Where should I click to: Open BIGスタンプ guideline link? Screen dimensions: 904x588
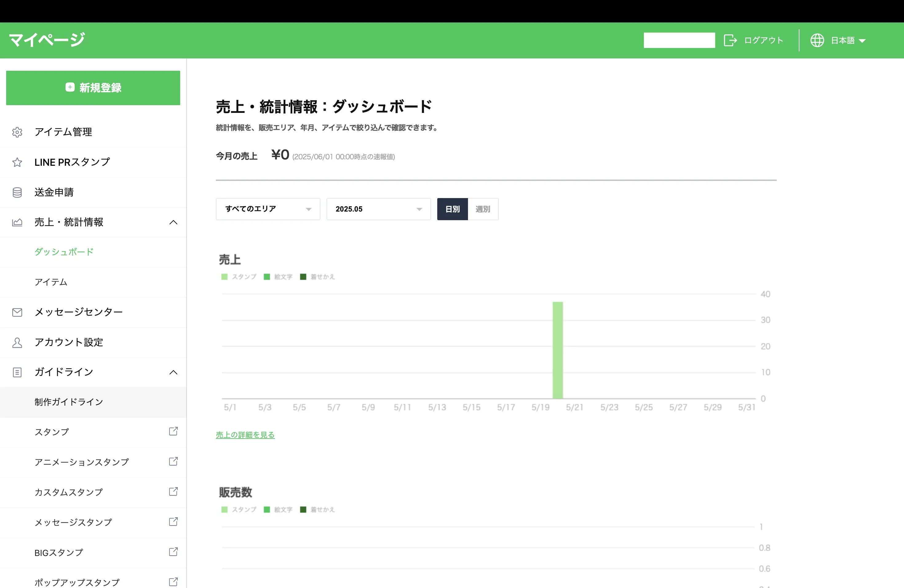tap(93, 553)
